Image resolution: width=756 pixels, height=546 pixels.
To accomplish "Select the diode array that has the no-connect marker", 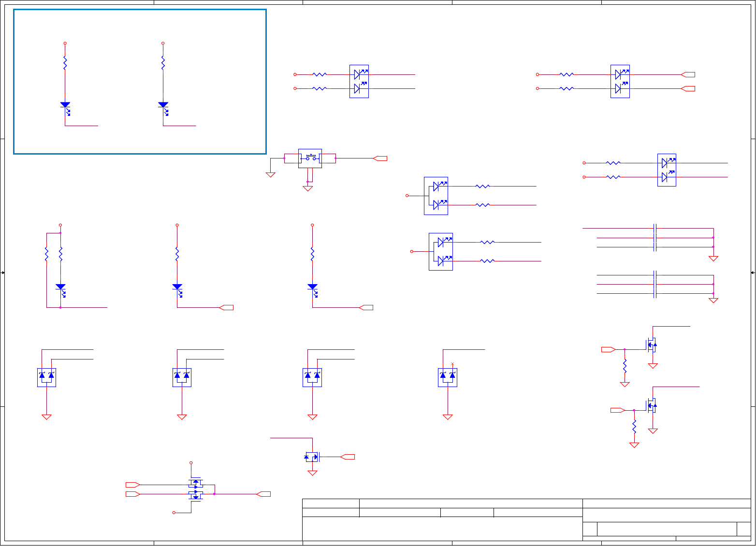I will coord(448,377).
